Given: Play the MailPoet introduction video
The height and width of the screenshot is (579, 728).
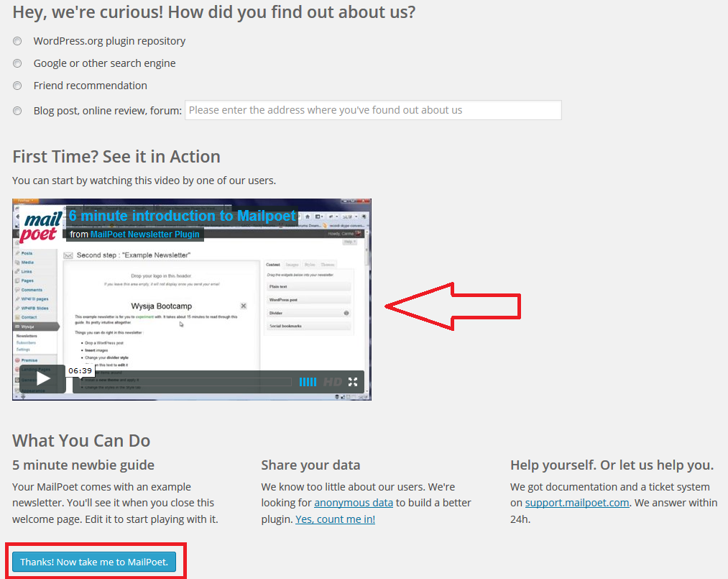Looking at the screenshot, I should click(42, 379).
